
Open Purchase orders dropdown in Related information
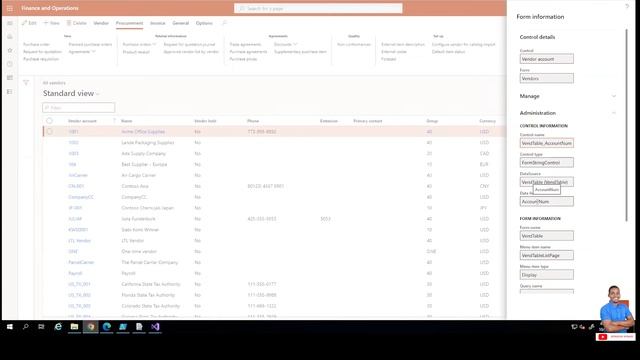pyautogui.click(x=139, y=44)
